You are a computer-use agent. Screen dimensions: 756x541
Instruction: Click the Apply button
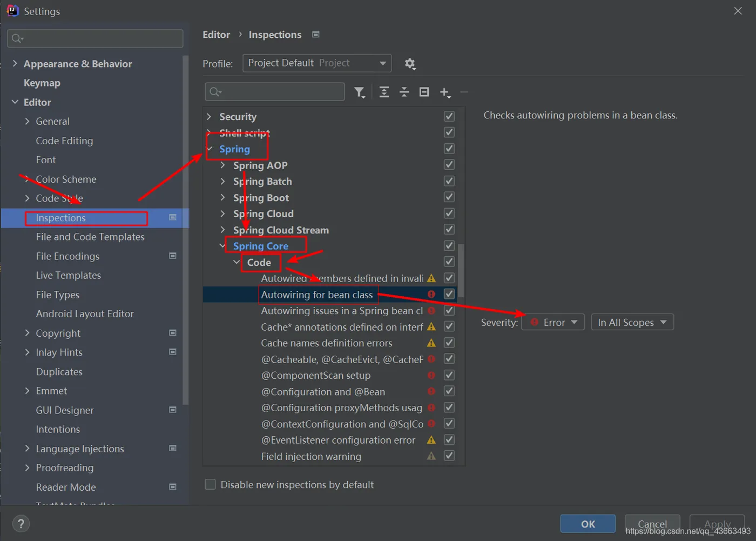point(717,524)
